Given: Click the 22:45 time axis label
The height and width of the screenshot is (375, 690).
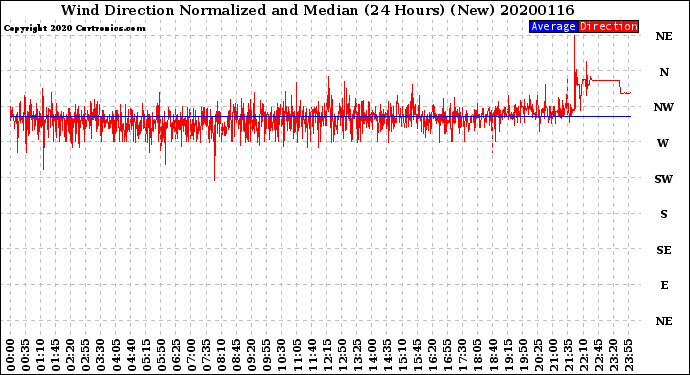Looking at the screenshot, I should pos(598,355).
